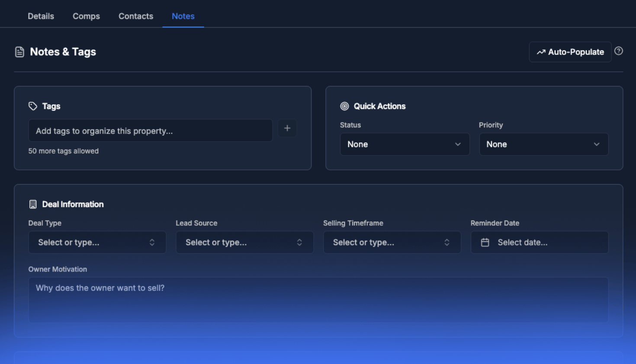Expand the Lead Source combo box
The height and width of the screenshot is (364, 636).
[244, 243]
